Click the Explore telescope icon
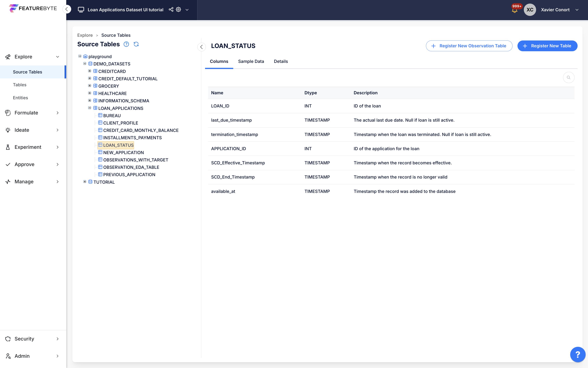588x368 pixels. 8,57
